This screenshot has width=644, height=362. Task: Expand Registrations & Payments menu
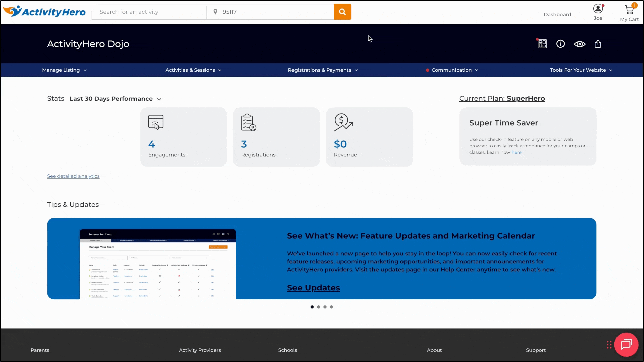point(323,70)
